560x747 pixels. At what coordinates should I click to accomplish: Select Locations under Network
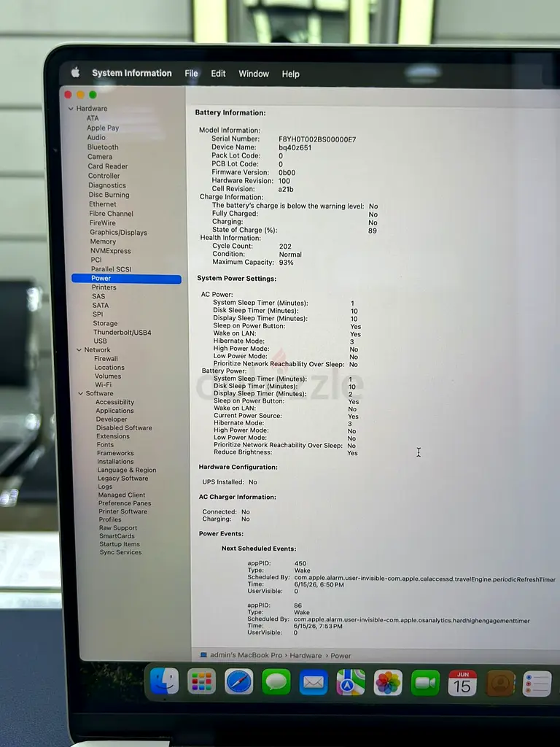[x=109, y=368]
